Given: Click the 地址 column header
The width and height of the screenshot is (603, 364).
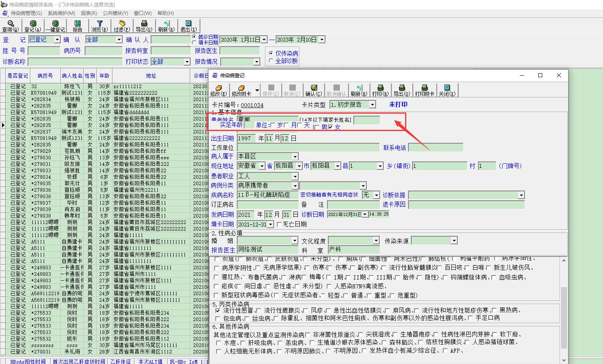Looking at the screenshot, I should [151, 76].
